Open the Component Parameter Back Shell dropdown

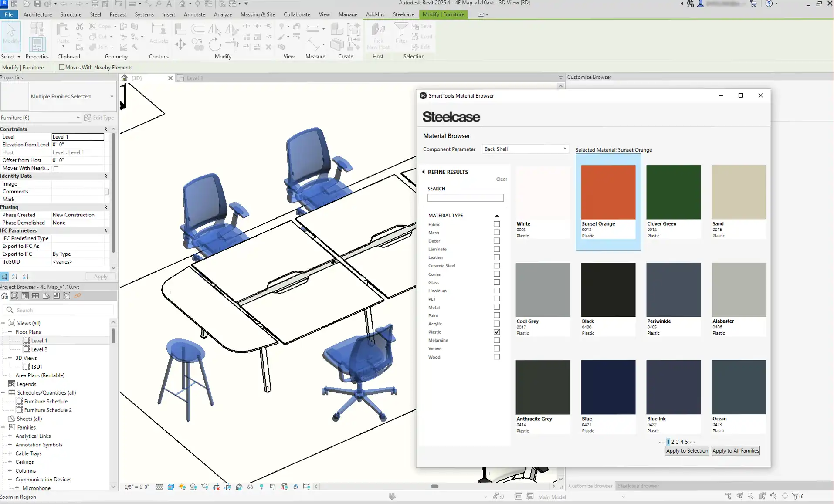[x=525, y=149]
